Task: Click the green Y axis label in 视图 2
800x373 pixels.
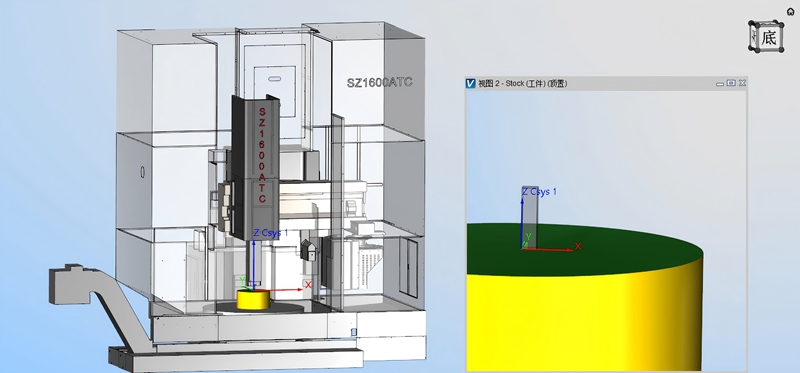Action: coord(529,237)
